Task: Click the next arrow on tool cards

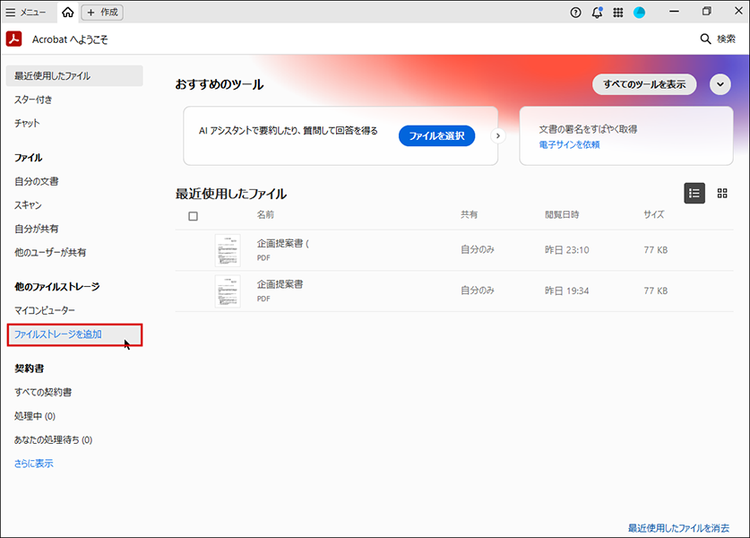Action: (498, 136)
